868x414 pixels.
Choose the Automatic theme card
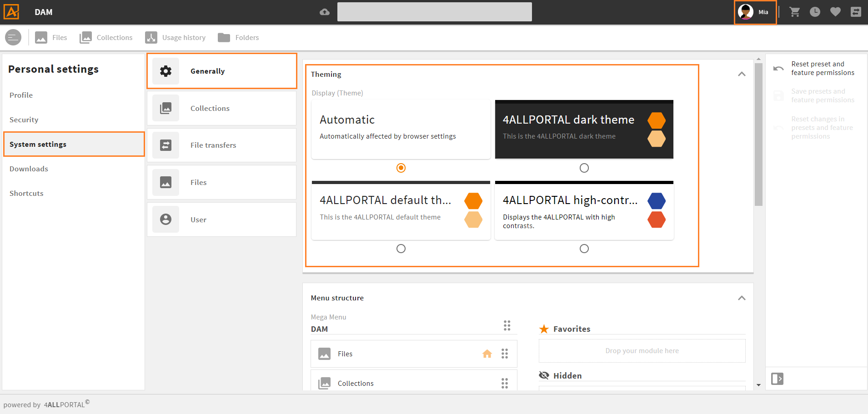tap(401, 130)
